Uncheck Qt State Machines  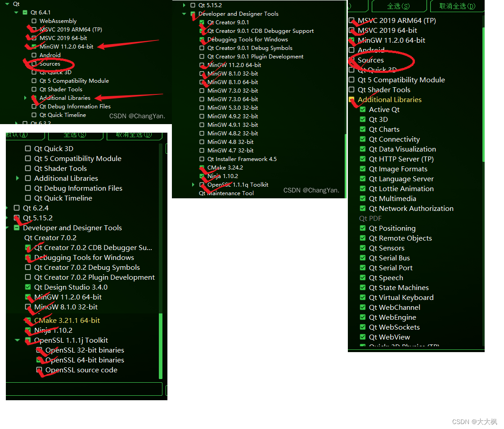point(363,287)
